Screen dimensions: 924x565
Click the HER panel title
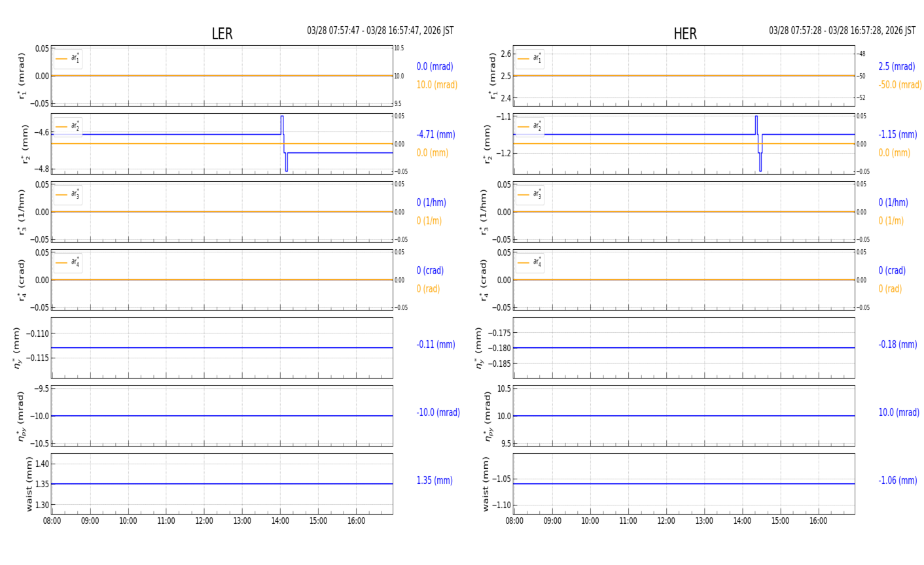coord(684,34)
